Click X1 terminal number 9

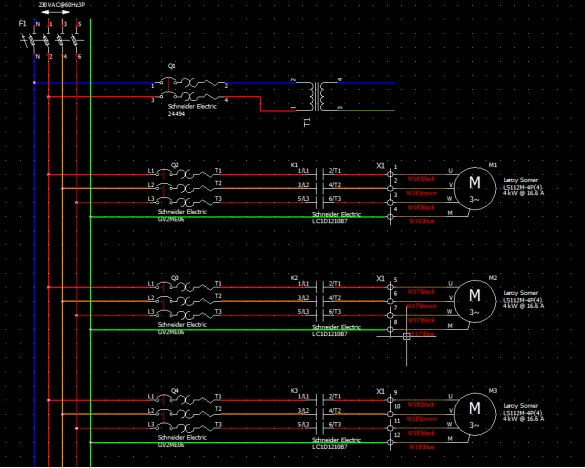click(395, 392)
